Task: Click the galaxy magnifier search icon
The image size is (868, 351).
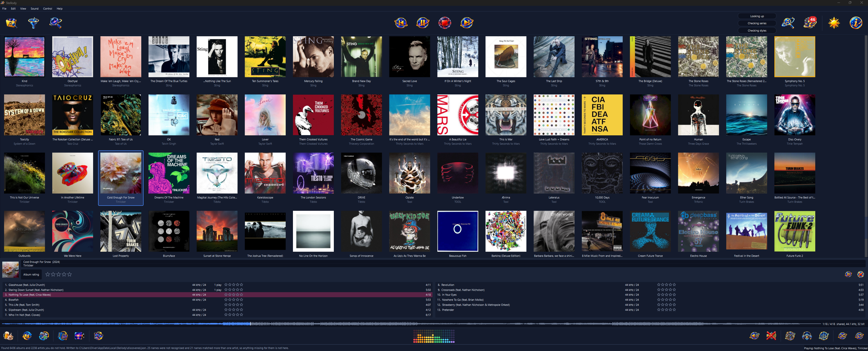Action: click(x=56, y=22)
